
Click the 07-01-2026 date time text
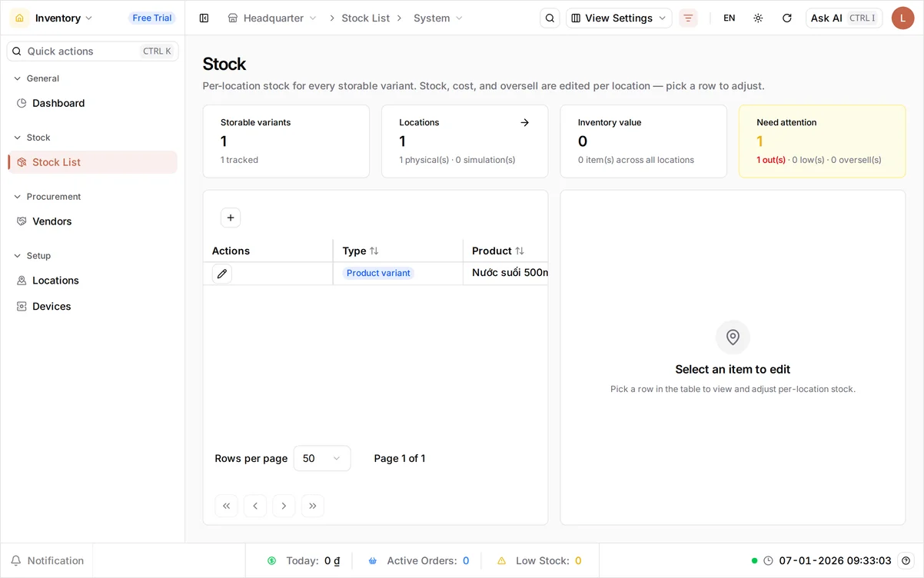pyautogui.click(x=835, y=560)
